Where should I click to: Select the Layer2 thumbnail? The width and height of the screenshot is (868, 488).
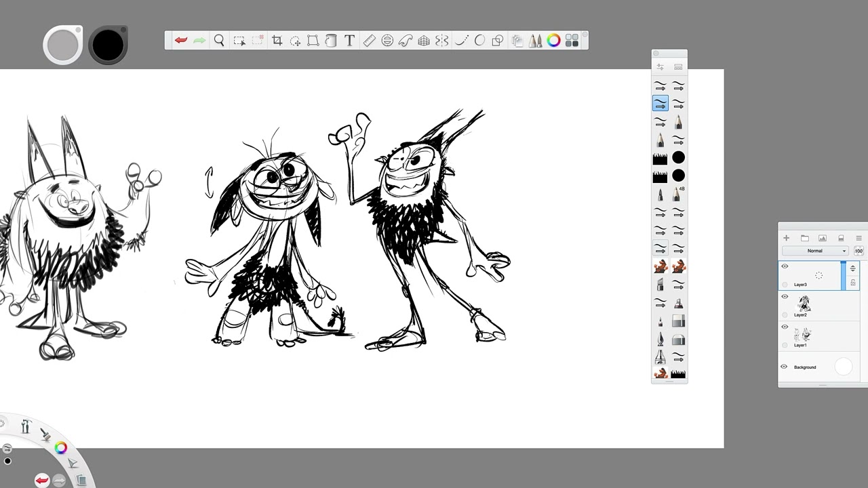coord(804,303)
